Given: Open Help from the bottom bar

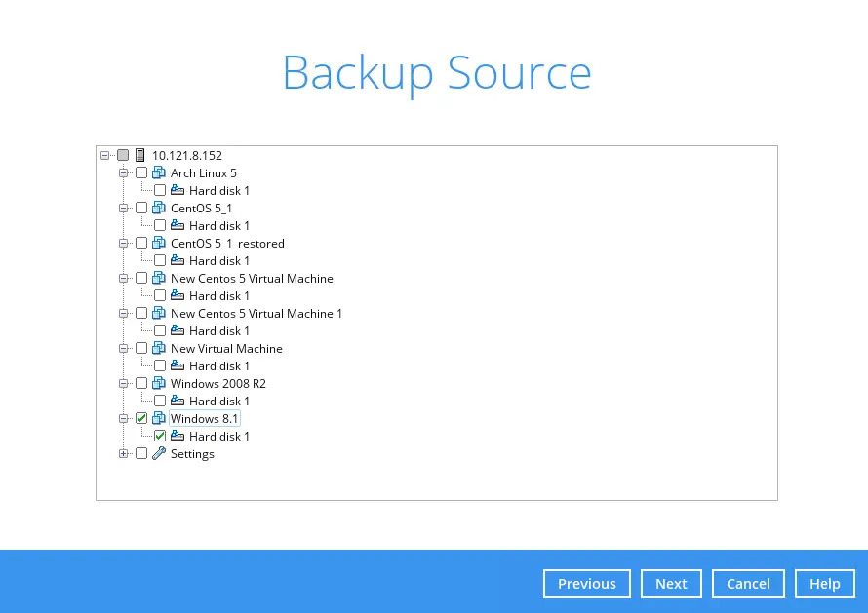Looking at the screenshot, I should 824,584.
